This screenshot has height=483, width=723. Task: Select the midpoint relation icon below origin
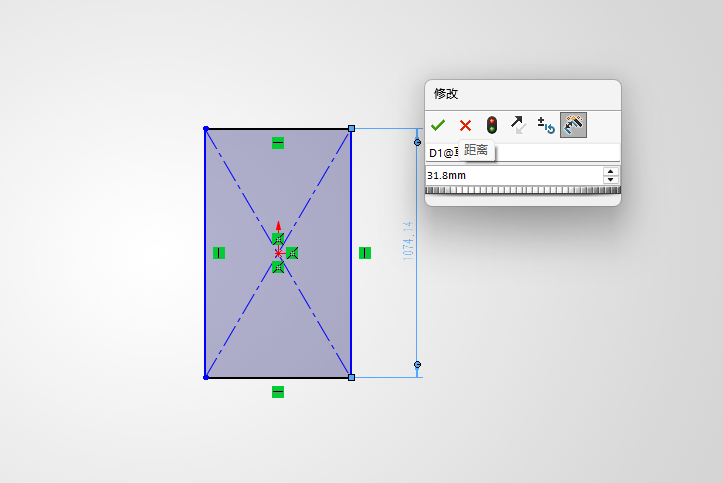tap(278, 267)
